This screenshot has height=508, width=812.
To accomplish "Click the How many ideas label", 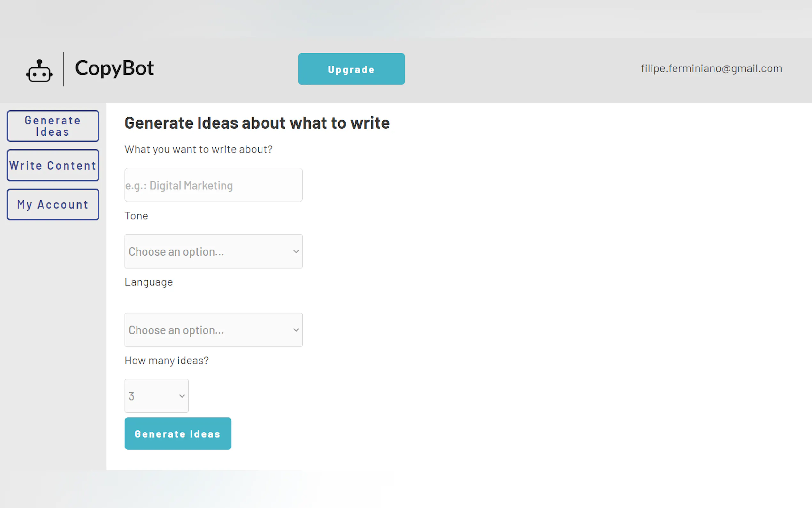I will [167, 361].
